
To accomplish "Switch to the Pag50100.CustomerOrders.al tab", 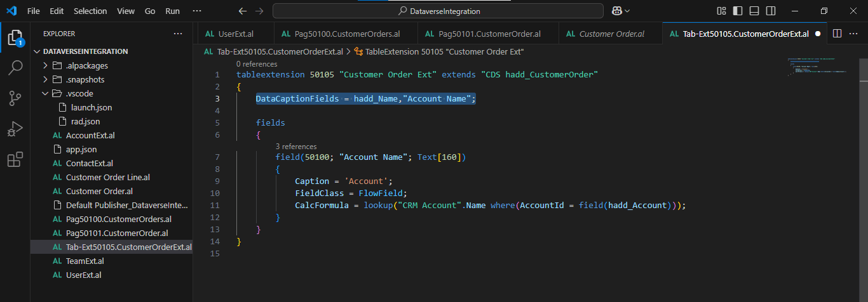I will [347, 34].
